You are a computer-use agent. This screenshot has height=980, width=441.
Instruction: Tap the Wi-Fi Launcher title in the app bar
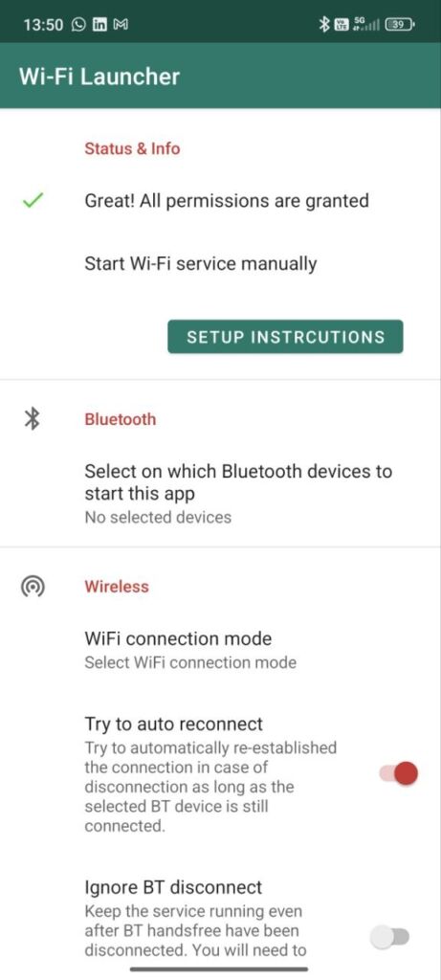[99, 77]
